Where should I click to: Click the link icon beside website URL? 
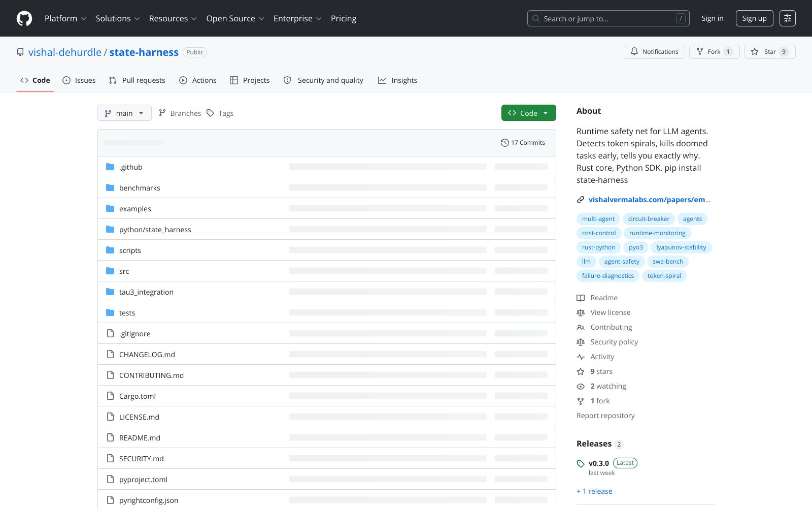[x=581, y=200]
